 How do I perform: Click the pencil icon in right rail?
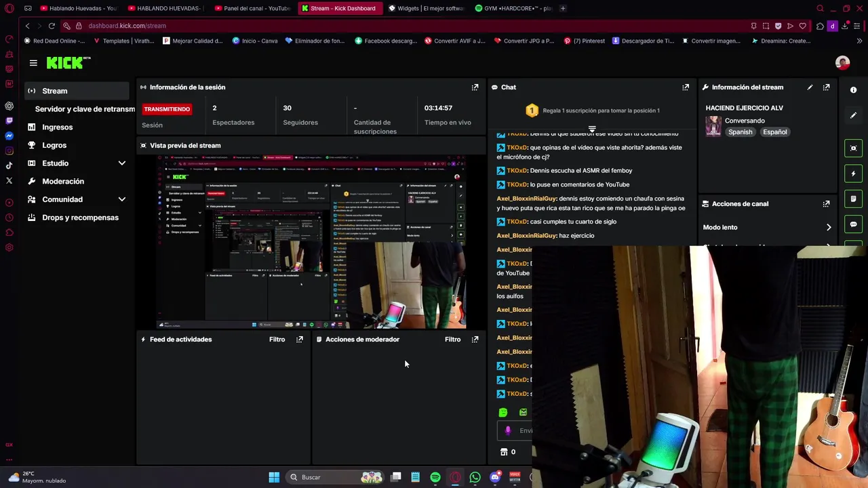tap(853, 115)
